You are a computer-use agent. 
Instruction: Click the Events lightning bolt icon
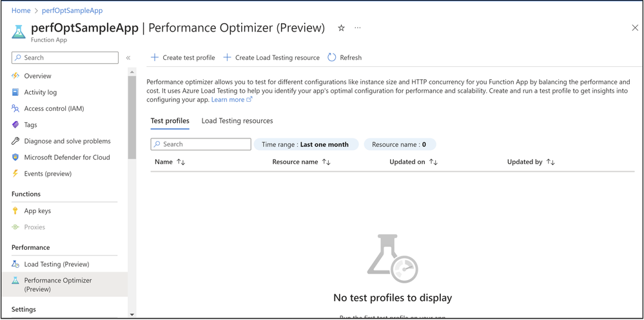pos(15,174)
